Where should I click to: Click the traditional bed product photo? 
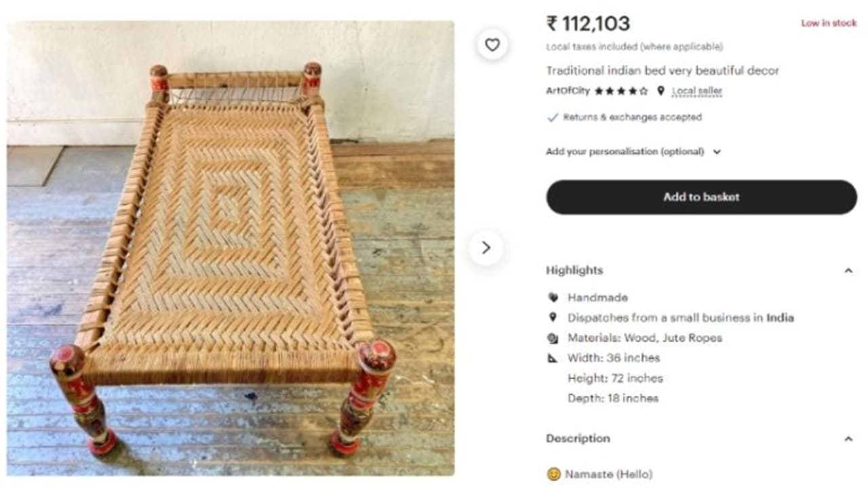coord(231,248)
